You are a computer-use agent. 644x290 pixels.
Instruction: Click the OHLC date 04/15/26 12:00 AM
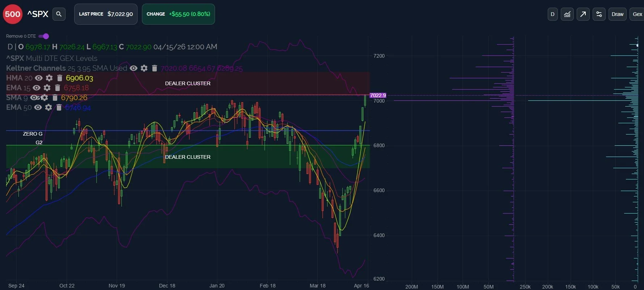(x=185, y=47)
